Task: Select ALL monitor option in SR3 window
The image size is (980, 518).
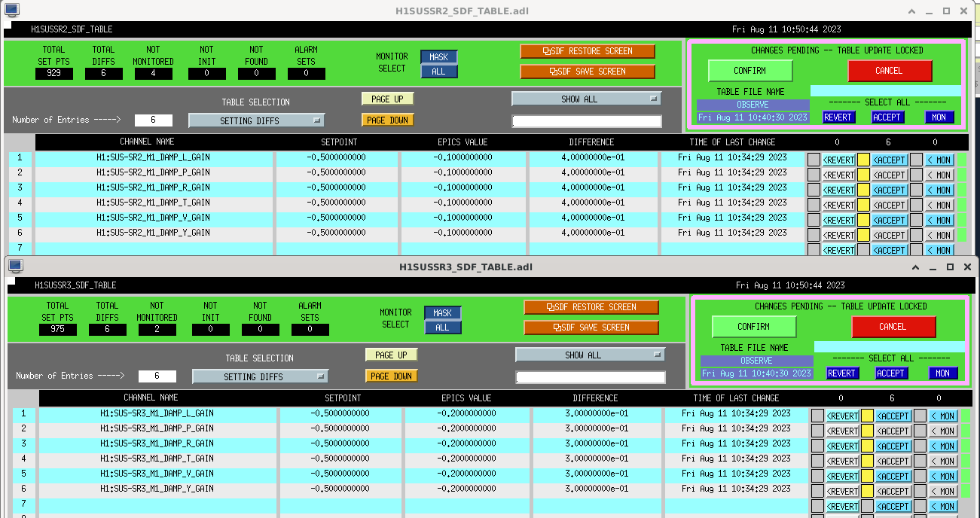Action: [x=442, y=328]
